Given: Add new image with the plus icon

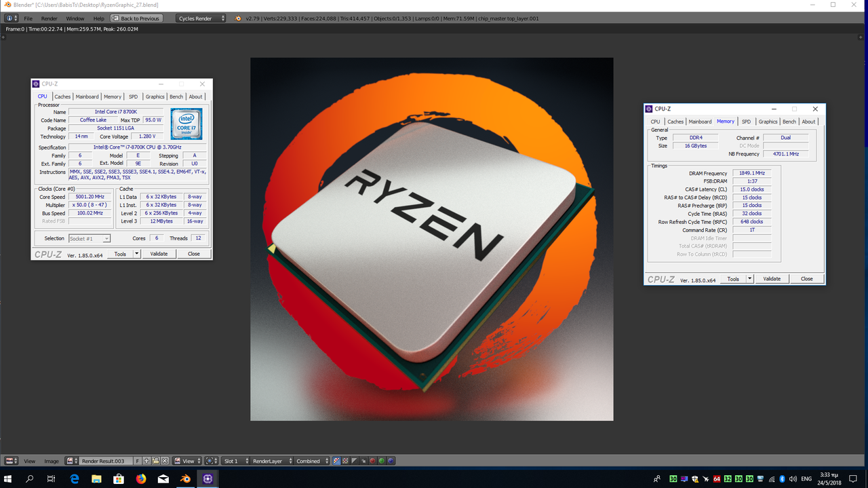Looking at the screenshot, I should (147, 461).
